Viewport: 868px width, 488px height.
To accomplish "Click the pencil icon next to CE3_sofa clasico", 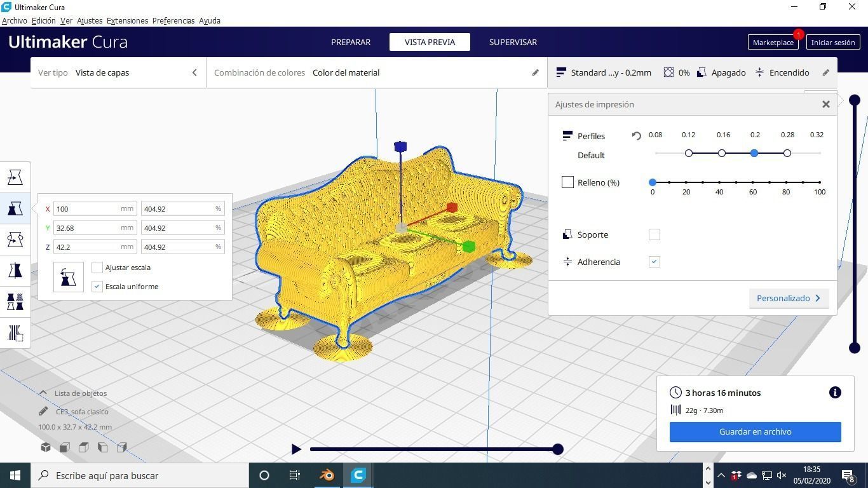I will [43, 412].
